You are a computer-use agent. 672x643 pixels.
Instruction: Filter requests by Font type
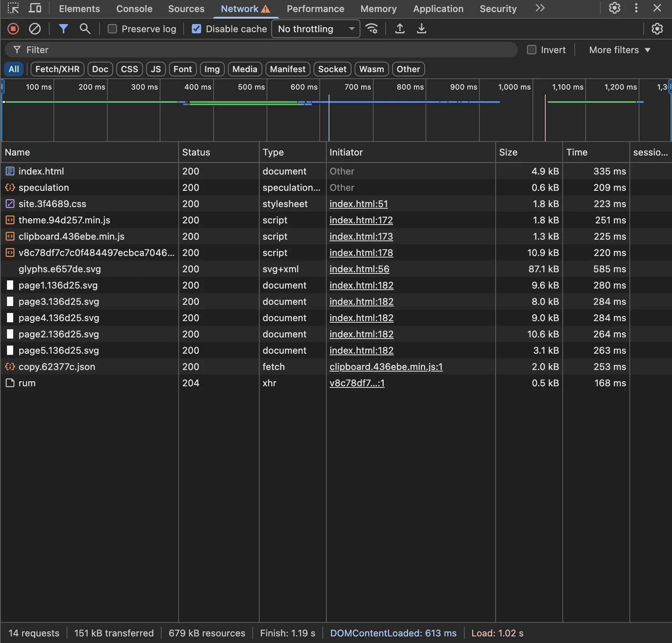[x=183, y=69]
